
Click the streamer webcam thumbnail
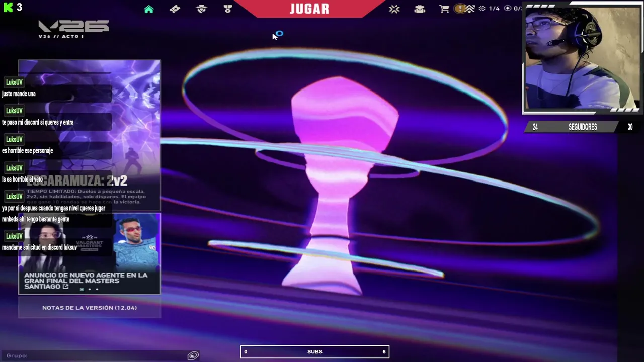tap(582, 58)
